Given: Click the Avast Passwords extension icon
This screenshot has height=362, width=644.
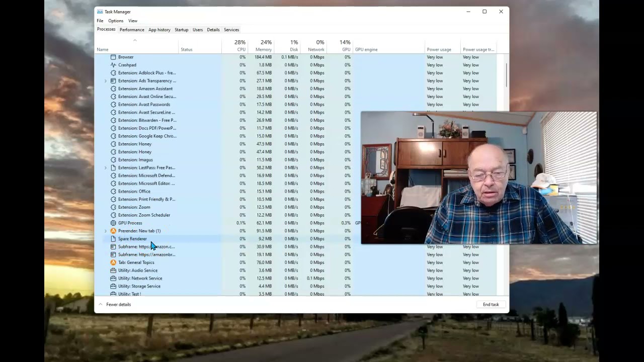Looking at the screenshot, I should click(113, 105).
